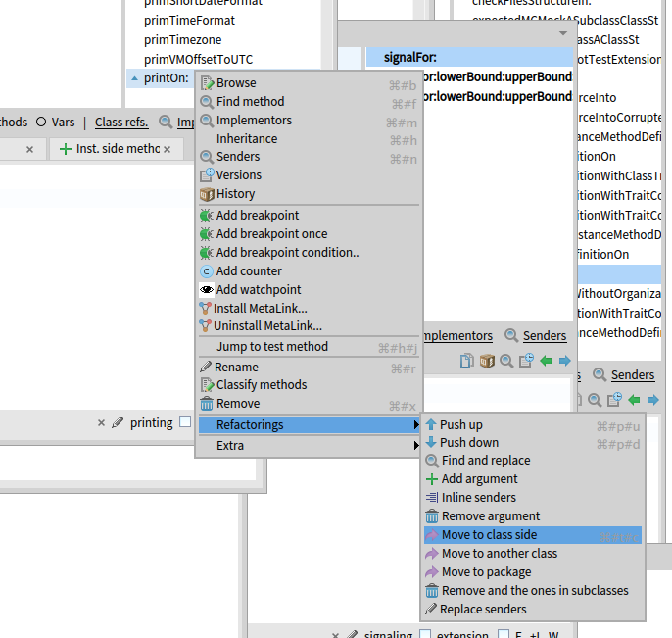The height and width of the screenshot is (638, 672).
Task: Choose Move to class side
Action: tap(489, 535)
